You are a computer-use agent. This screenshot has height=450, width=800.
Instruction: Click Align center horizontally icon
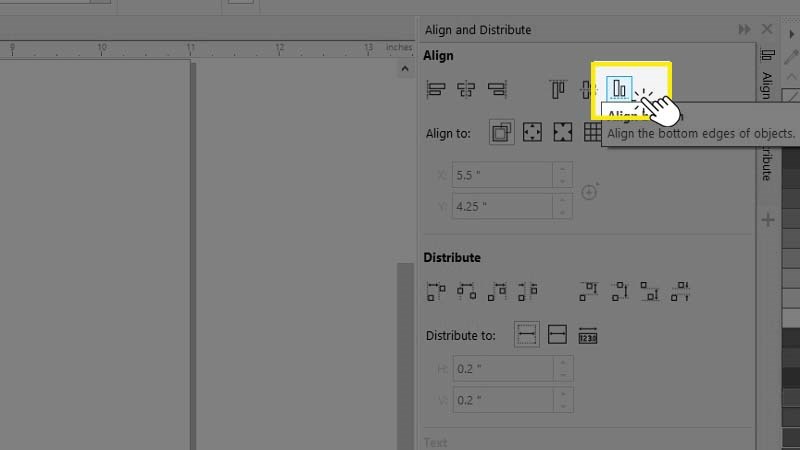[x=466, y=89]
